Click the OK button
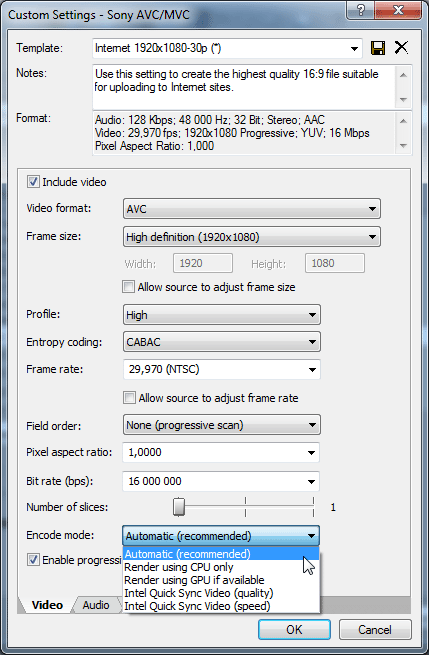Viewport: 429px width, 655px height. click(294, 630)
